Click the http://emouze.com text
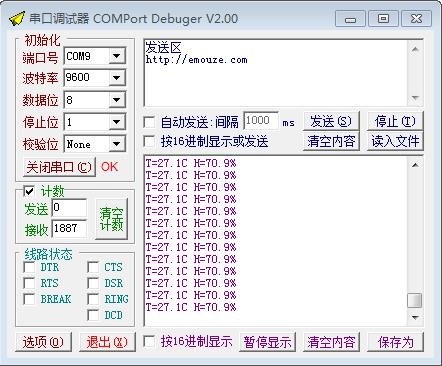The image size is (442, 366). coord(196,60)
